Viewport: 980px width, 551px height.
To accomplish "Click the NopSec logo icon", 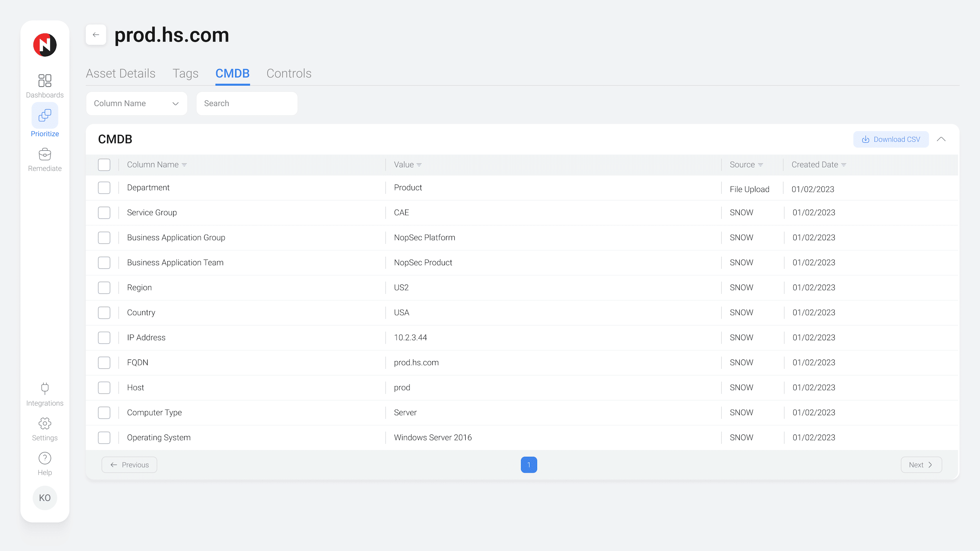I will (x=45, y=45).
